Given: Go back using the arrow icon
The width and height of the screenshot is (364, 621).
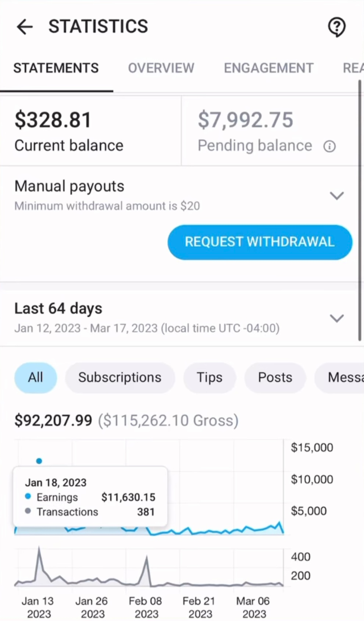Looking at the screenshot, I should (x=25, y=27).
